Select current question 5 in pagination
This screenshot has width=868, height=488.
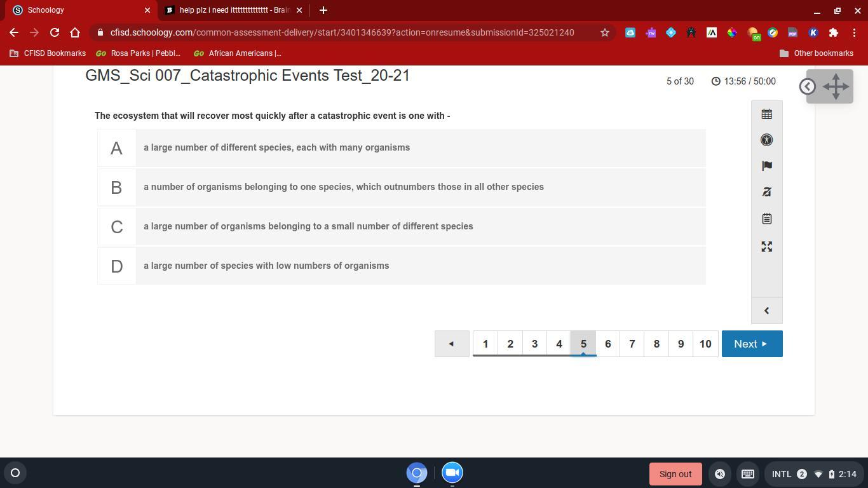(583, 344)
